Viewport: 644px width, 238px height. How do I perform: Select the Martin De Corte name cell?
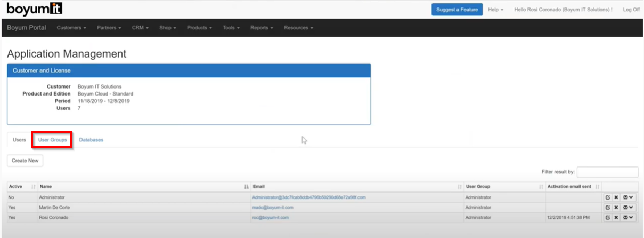pos(144,208)
